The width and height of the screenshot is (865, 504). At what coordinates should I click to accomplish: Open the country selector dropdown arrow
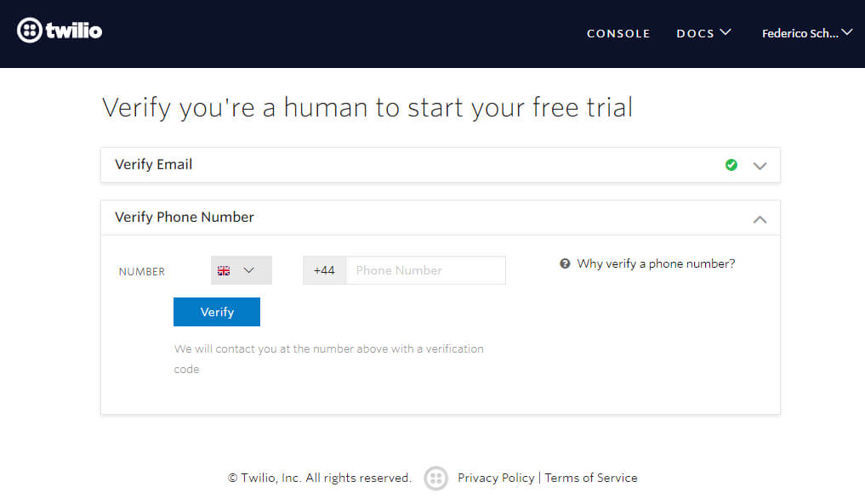[248, 271]
